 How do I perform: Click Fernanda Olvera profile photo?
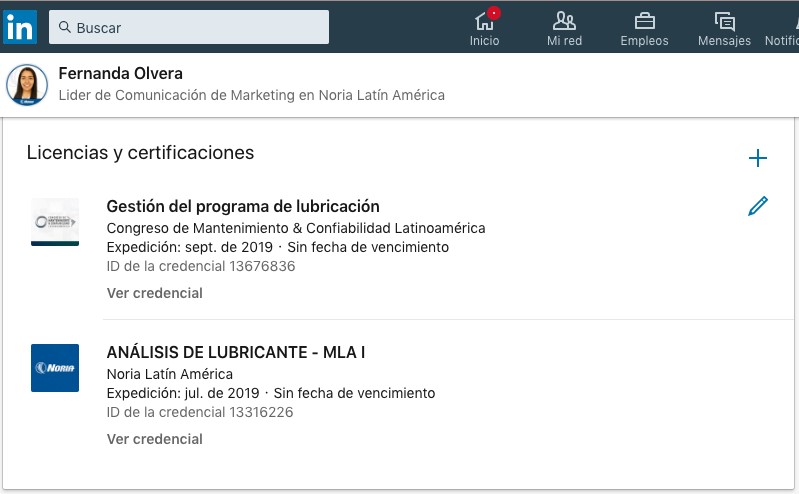pos(27,85)
